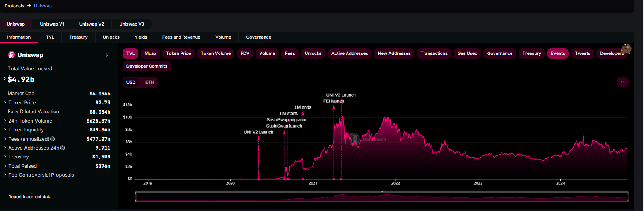The width and height of the screenshot is (644, 211).
Task: Go to Protocols in the breadcrumb
Action: (14, 6)
